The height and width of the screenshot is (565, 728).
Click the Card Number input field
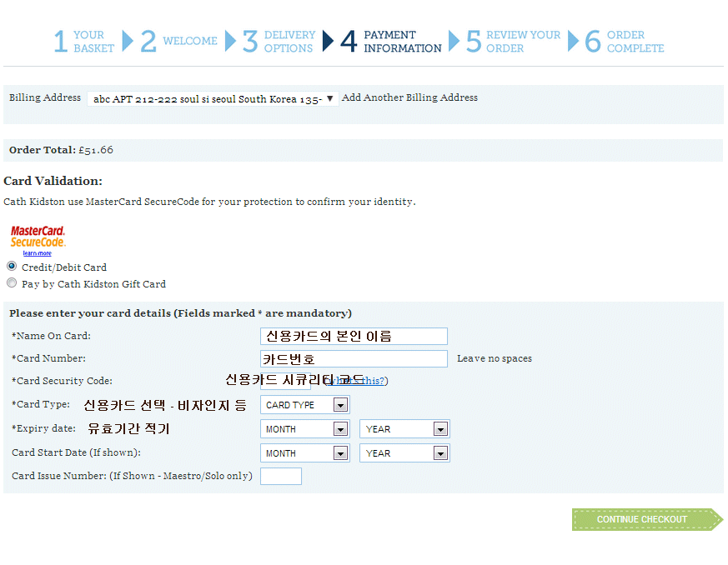[354, 358]
